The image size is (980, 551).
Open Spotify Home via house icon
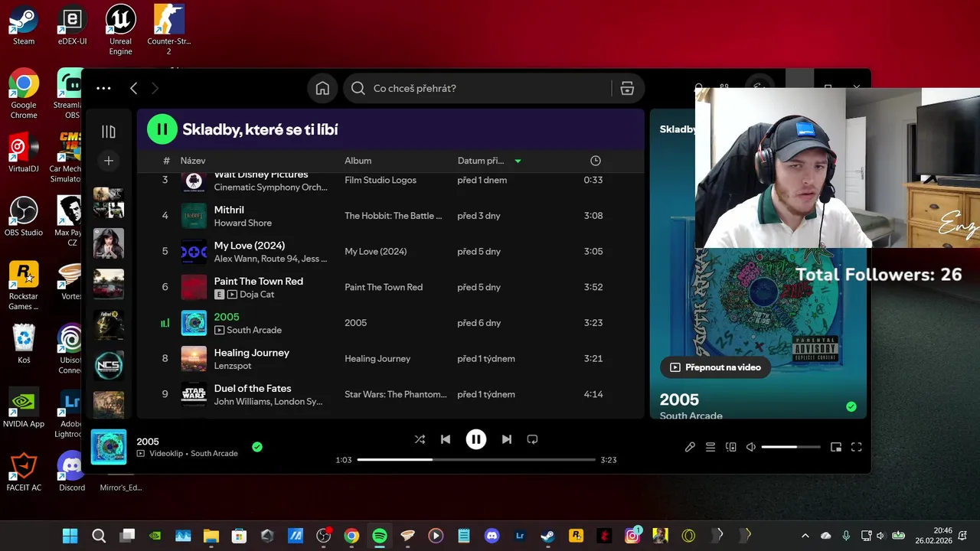(322, 88)
